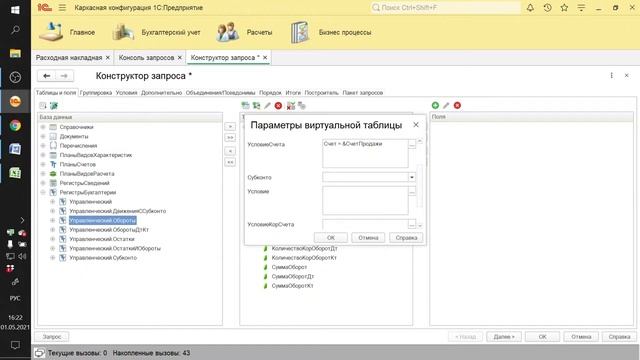This screenshot has width=640, height=360.
Task: Click the edit pencil icon in the fields toolbar
Action: 446,105
